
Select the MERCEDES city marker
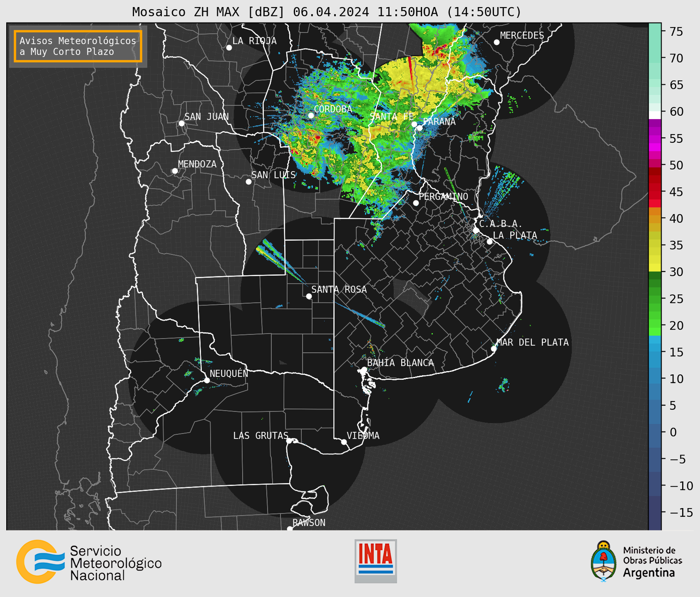click(x=496, y=42)
